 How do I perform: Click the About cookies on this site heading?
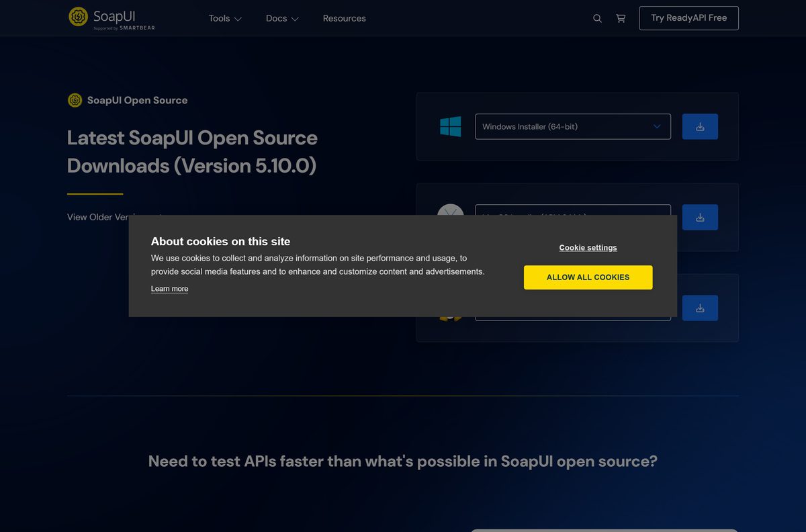click(220, 241)
